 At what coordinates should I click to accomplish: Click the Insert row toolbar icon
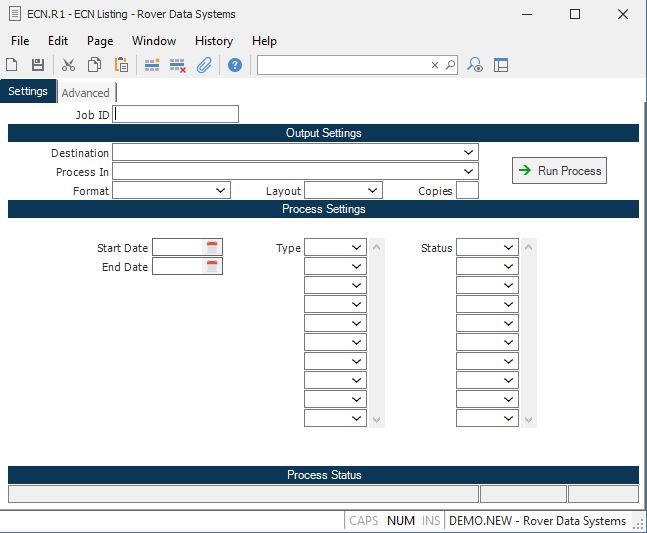(152, 65)
